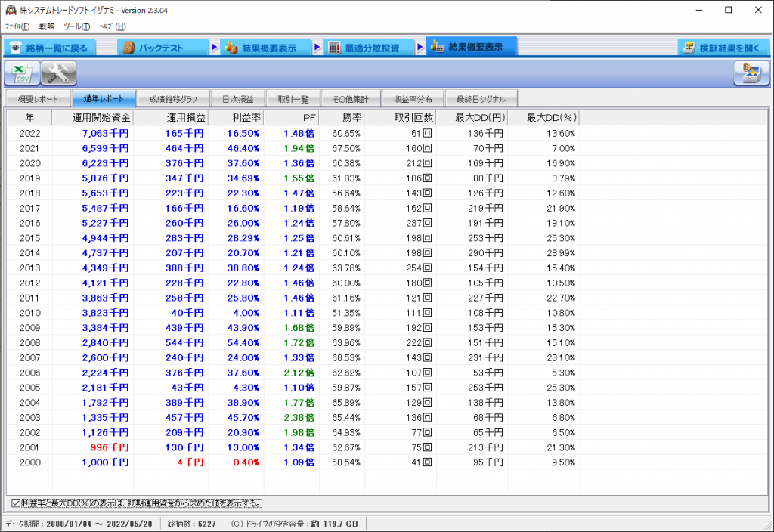Image resolution: width=774 pixels, height=532 pixels.
Task: Select profit 544千円 cell
Action: coord(171,342)
